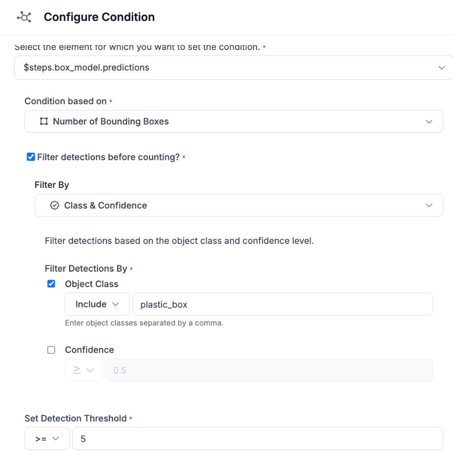462x476 pixels.
Task: Click chevron arrow on Class & Confidence dropdown
Action: pyautogui.click(x=429, y=205)
